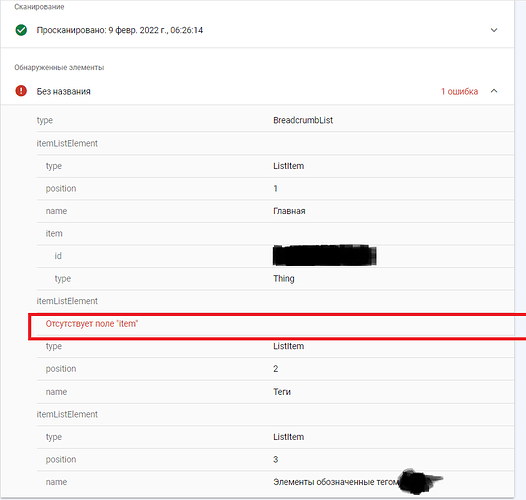Screen dimensions: 526x500
Task: Expand the Просканировано scan details chevron
Action: pyautogui.click(x=494, y=30)
